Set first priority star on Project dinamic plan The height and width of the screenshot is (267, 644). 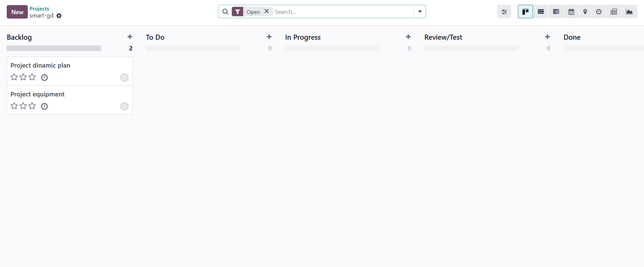(x=14, y=77)
